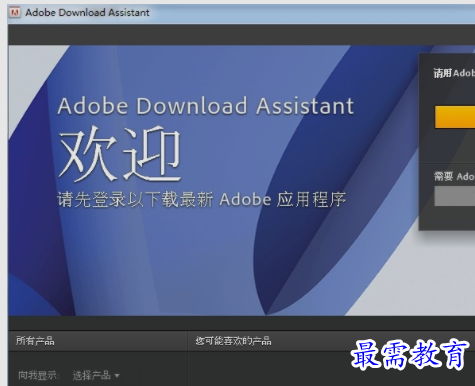Click the Adobe Download Assistant banner heading
The image size is (475, 386).
(x=205, y=106)
